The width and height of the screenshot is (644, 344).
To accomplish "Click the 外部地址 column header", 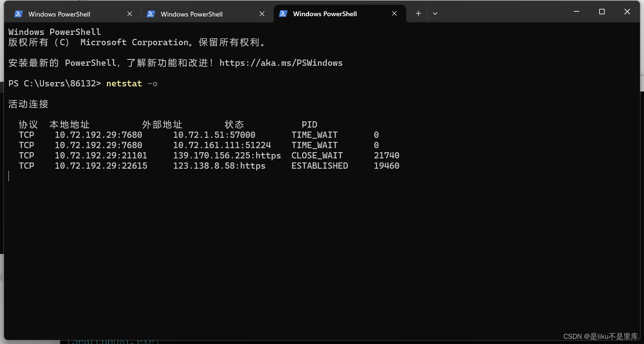I will [x=162, y=125].
